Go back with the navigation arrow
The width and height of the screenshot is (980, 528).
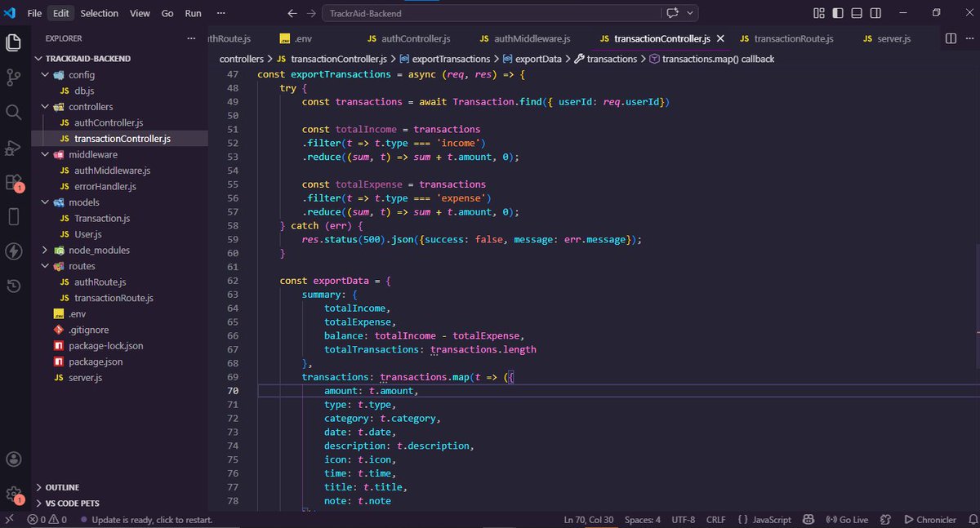coord(293,13)
